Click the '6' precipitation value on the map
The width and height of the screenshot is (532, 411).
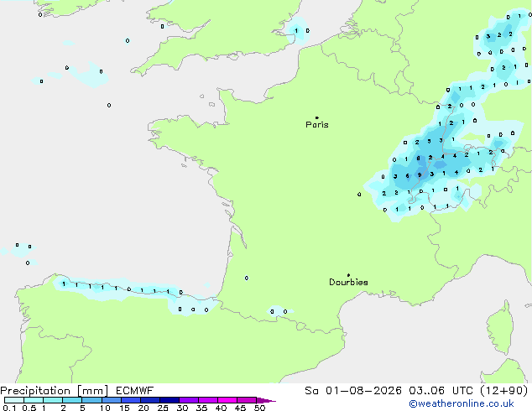[408, 175]
